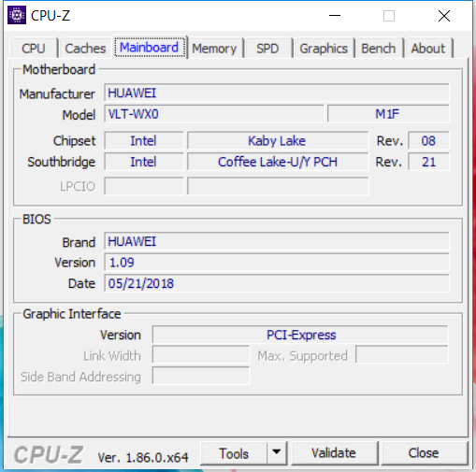This screenshot has height=472, width=476.
Task: Go to the Memory tab
Action: (x=214, y=49)
